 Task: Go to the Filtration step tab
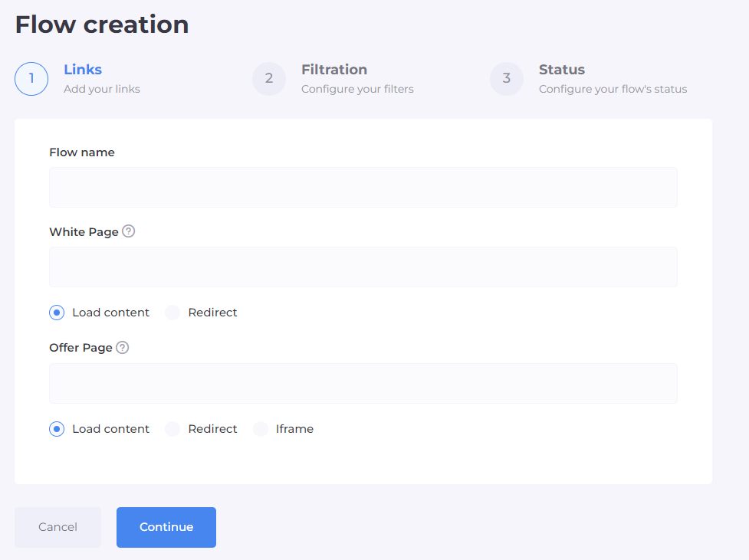334,70
